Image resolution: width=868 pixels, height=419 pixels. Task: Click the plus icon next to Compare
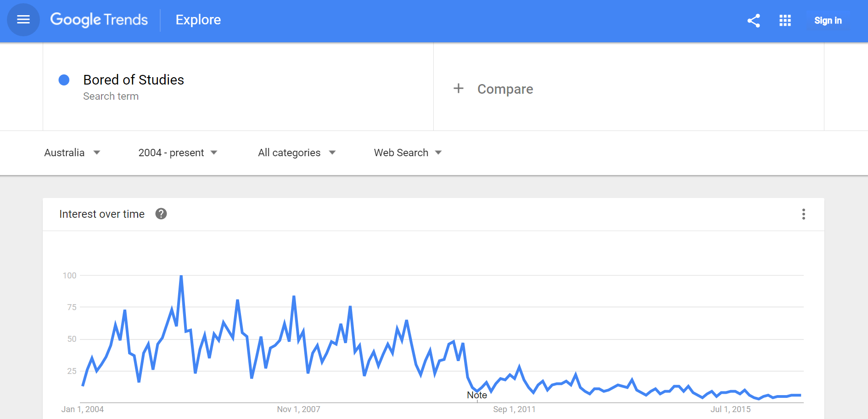(x=459, y=88)
